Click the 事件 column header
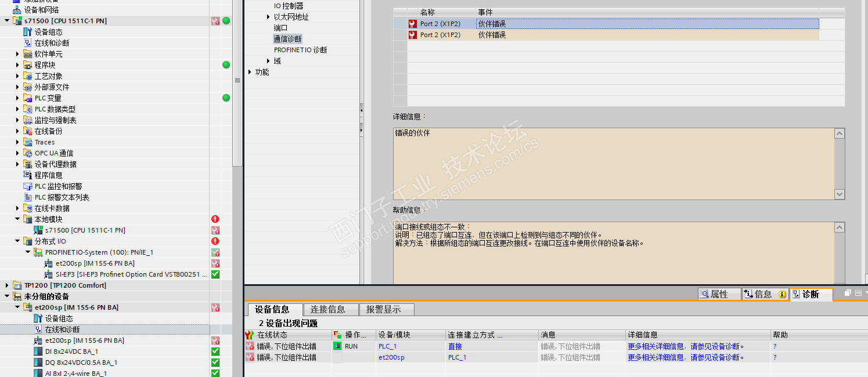The width and height of the screenshot is (868, 377). click(x=485, y=12)
